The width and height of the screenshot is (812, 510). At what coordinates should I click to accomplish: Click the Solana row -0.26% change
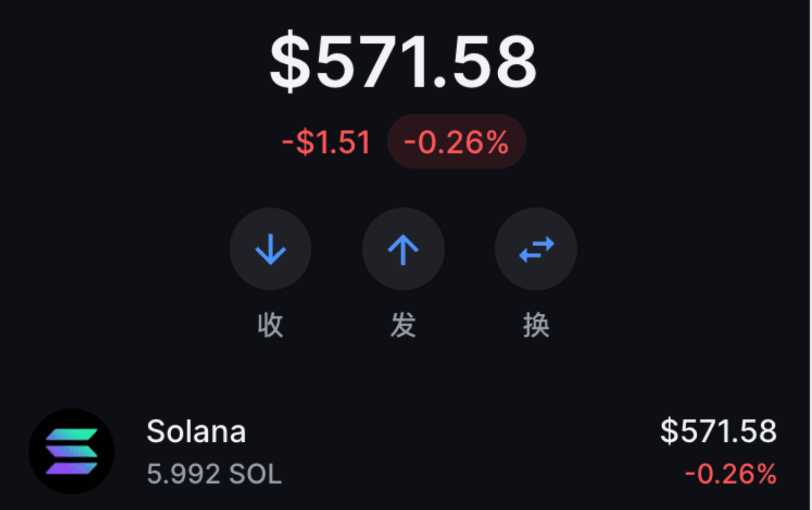(731, 474)
